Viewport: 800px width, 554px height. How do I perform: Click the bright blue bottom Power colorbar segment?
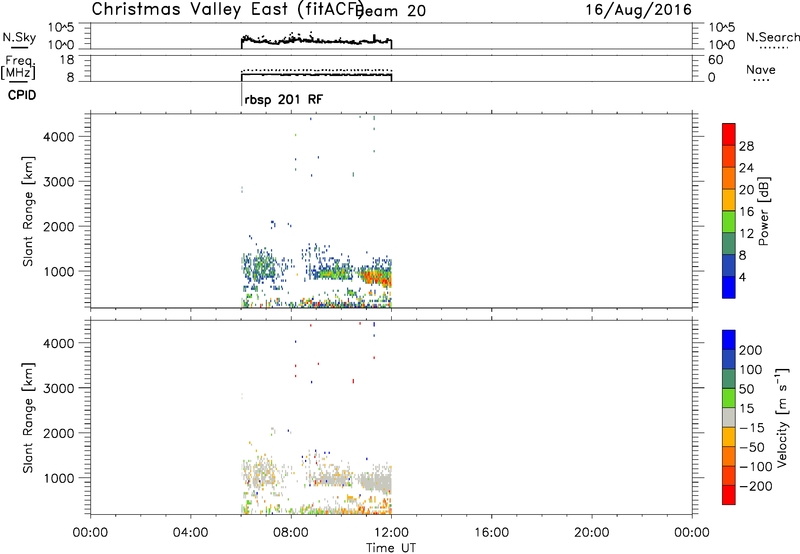(x=729, y=287)
